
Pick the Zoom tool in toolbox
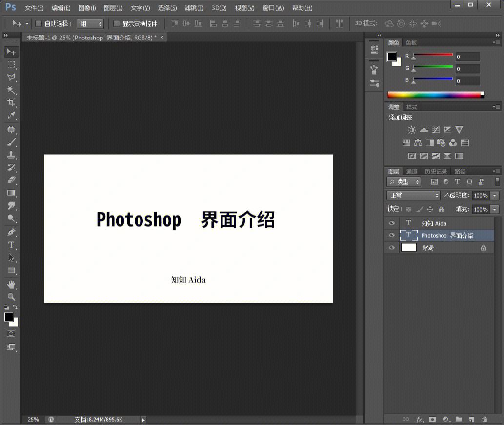tap(11, 297)
